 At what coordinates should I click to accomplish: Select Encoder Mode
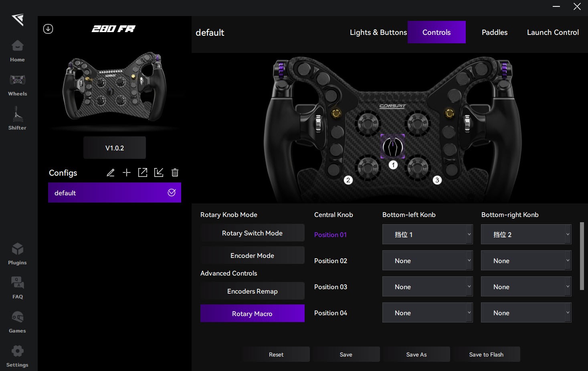[253, 255]
